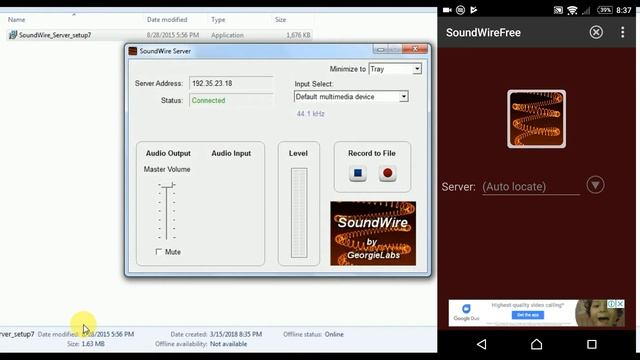Click the SoundWire Server title bar icon

[133, 51]
